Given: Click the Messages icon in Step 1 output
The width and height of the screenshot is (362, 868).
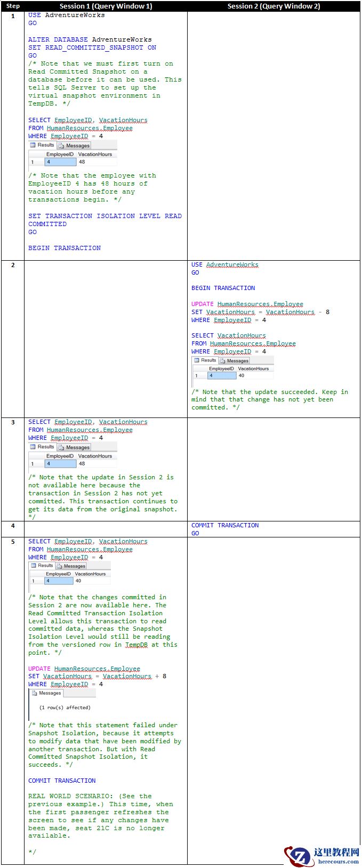Looking at the screenshot, I should (x=62, y=146).
